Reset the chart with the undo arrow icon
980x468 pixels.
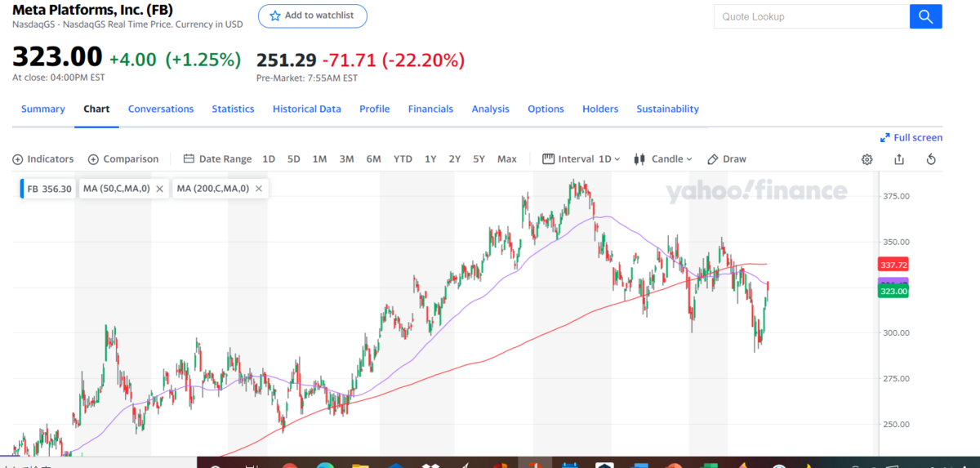(x=931, y=159)
